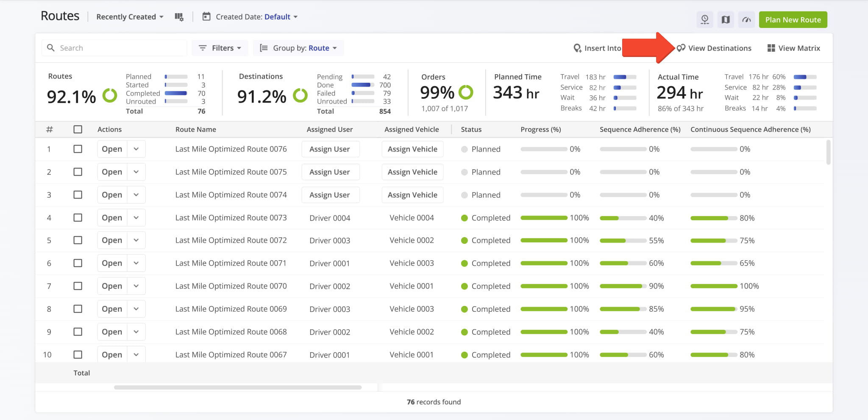868x420 pixels.
Task: Open the location pin map icon
Action: [705, 20]
